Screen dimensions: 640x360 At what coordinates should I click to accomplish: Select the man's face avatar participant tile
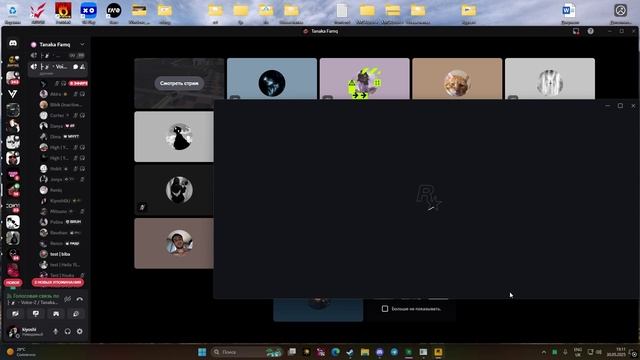coord(174,243)
